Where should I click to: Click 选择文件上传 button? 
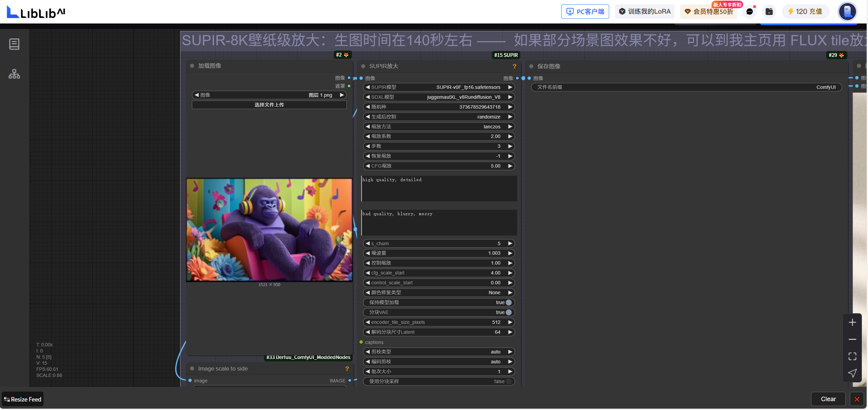[x=269, y=105]
